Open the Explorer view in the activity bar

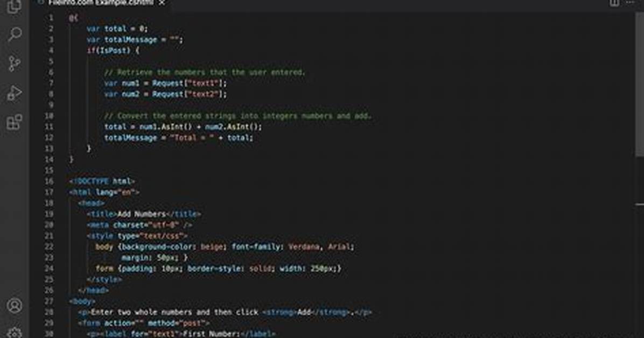coord(14,6)
